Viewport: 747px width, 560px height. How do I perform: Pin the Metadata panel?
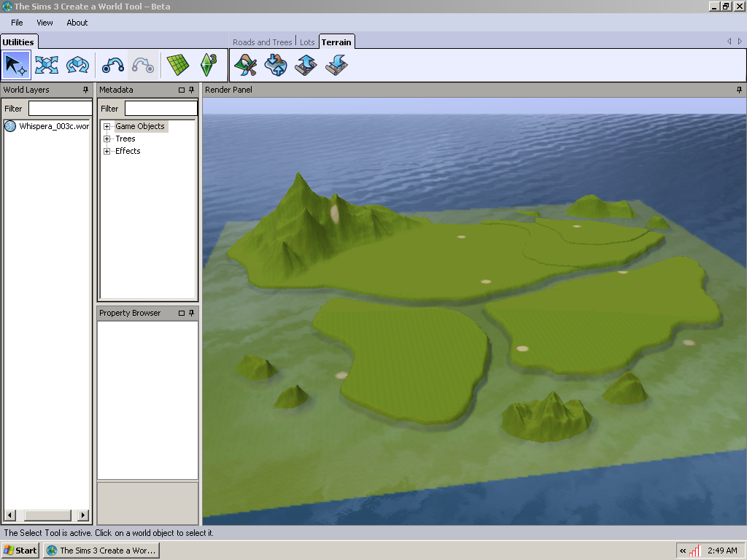[192, 90]
